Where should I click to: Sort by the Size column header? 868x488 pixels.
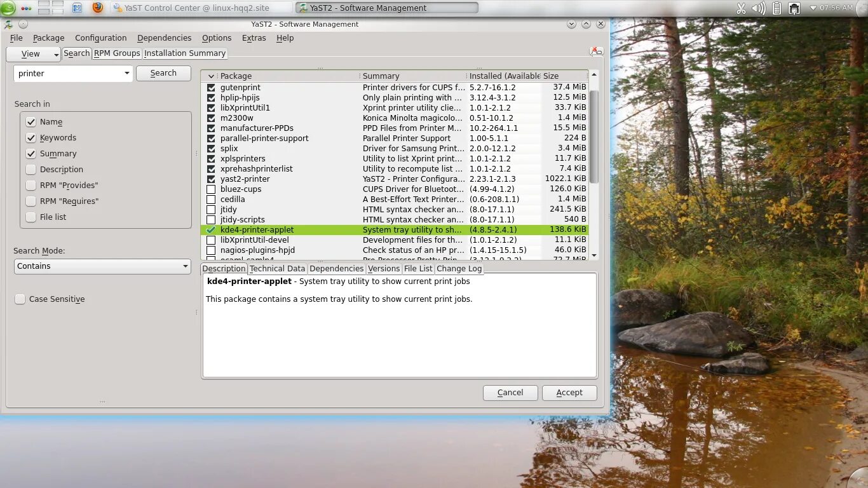(564, 76)
